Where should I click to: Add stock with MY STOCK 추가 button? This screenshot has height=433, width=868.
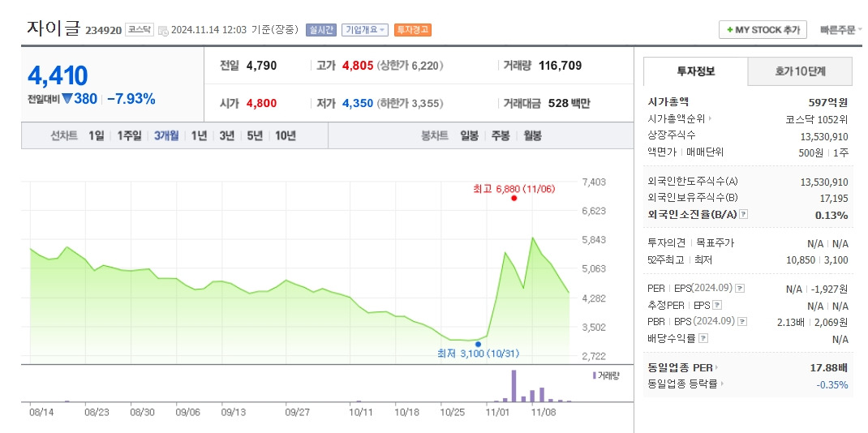[763, 30]
